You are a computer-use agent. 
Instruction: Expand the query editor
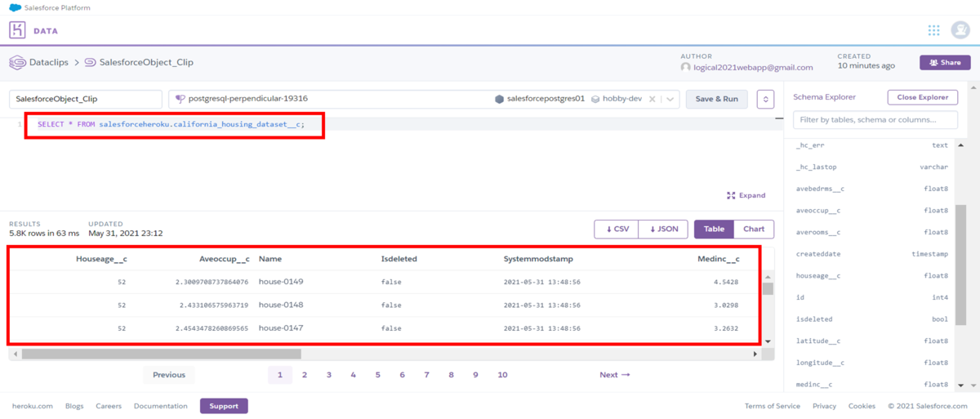[x=746, y=195]
